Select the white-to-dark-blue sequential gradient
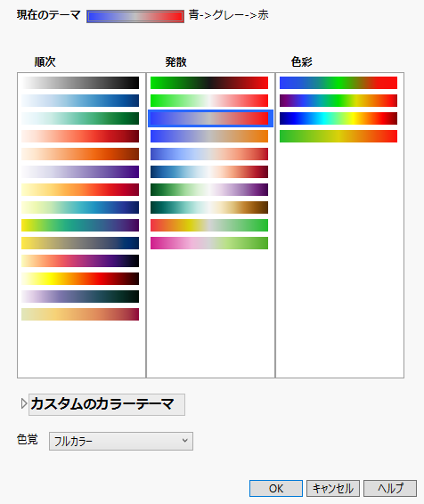 (x=80, y=101)
